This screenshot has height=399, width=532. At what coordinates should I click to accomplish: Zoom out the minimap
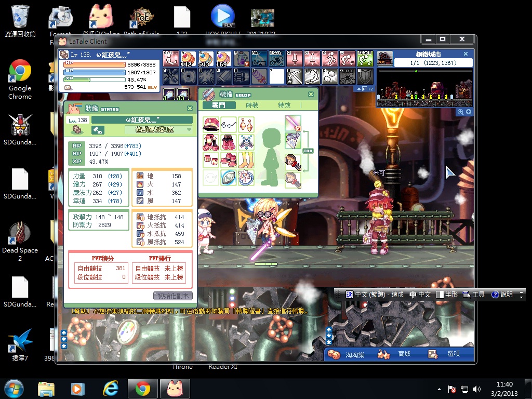pos(461,112)
